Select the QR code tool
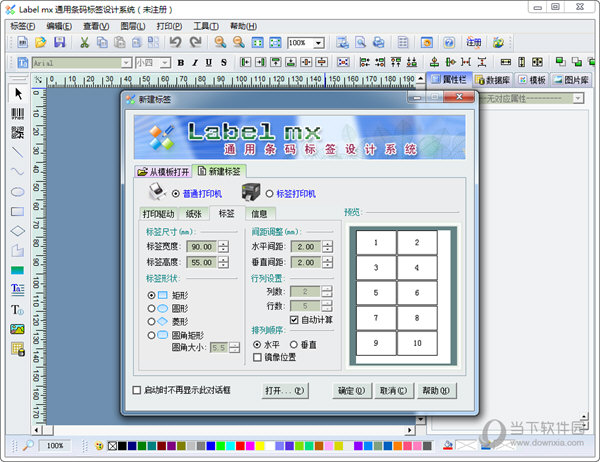The width and height of the screenshot is (600, 462). pos(18,133)
